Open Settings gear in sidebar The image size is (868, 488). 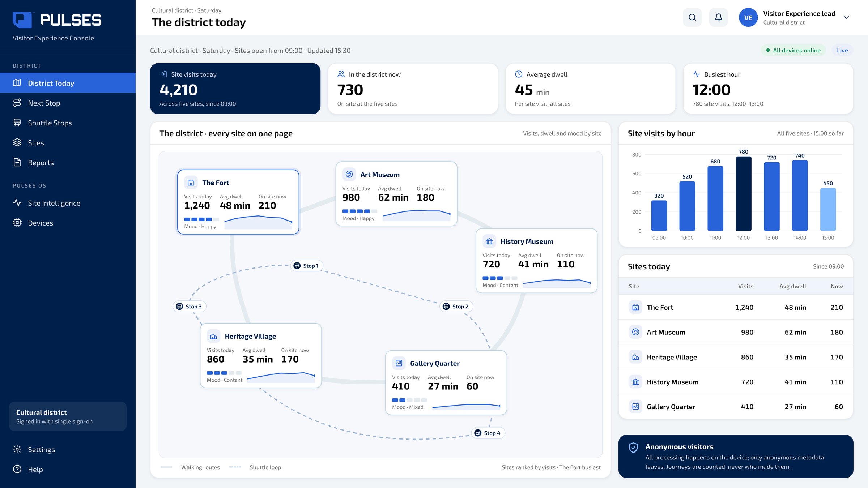17,449
